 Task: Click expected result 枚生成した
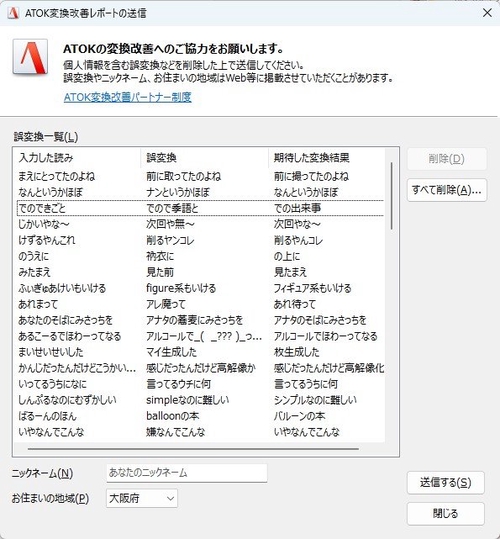coord(297,352)
